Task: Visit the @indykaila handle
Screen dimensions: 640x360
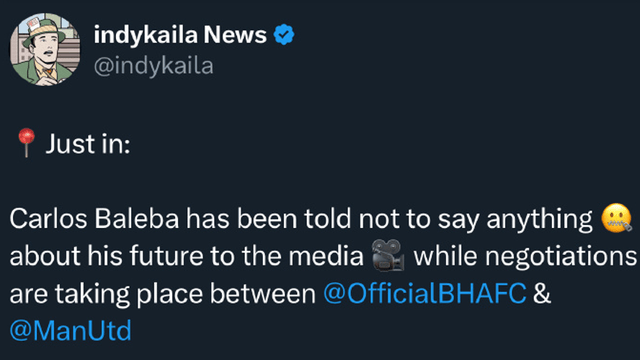Action: point(153,66)
